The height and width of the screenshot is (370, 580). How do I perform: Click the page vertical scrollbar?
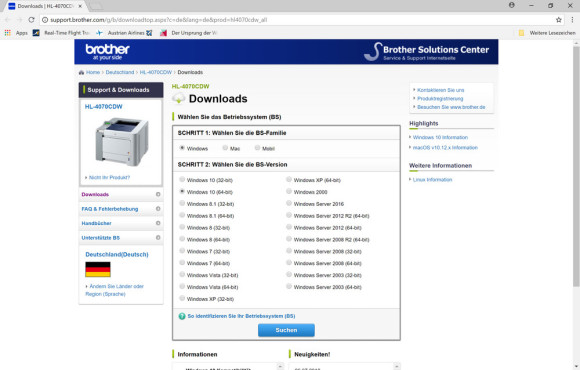(x=576, y=166)
